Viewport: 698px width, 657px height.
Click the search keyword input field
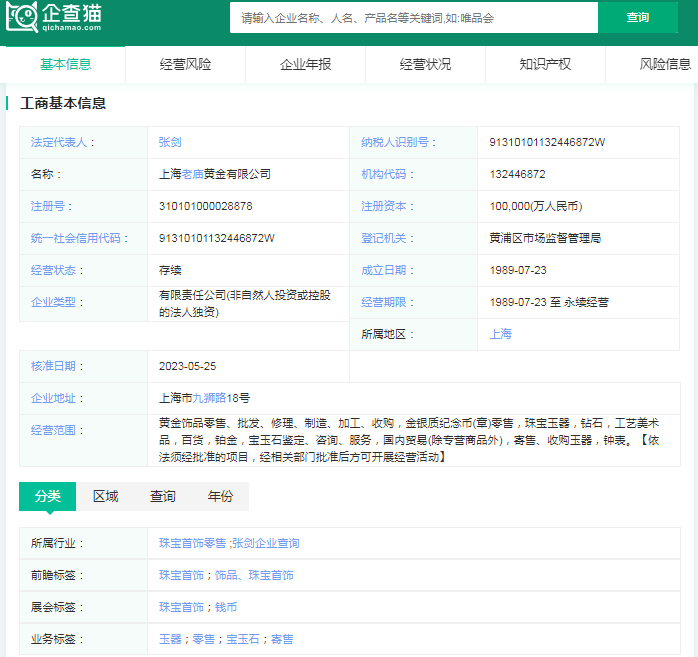413,18
